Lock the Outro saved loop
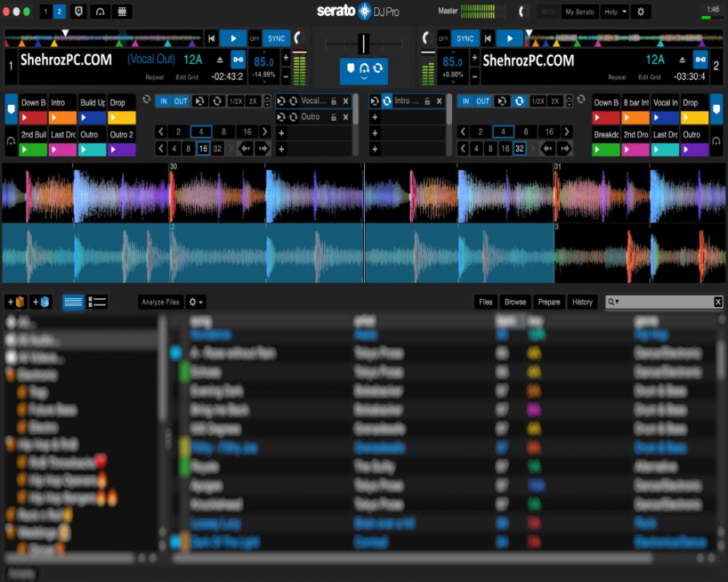Screen dimensions: 728x582 [x=334, y=118]
